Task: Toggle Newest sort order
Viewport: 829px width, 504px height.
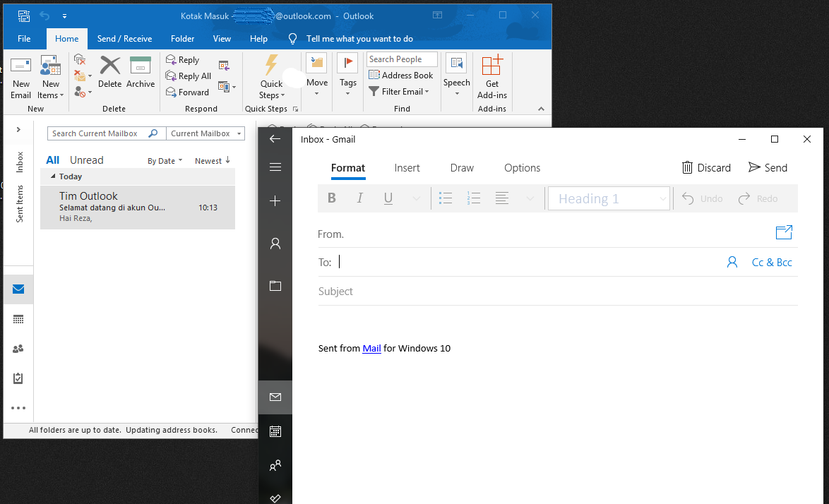Action: pyautogui.click(x=212, y=161)
